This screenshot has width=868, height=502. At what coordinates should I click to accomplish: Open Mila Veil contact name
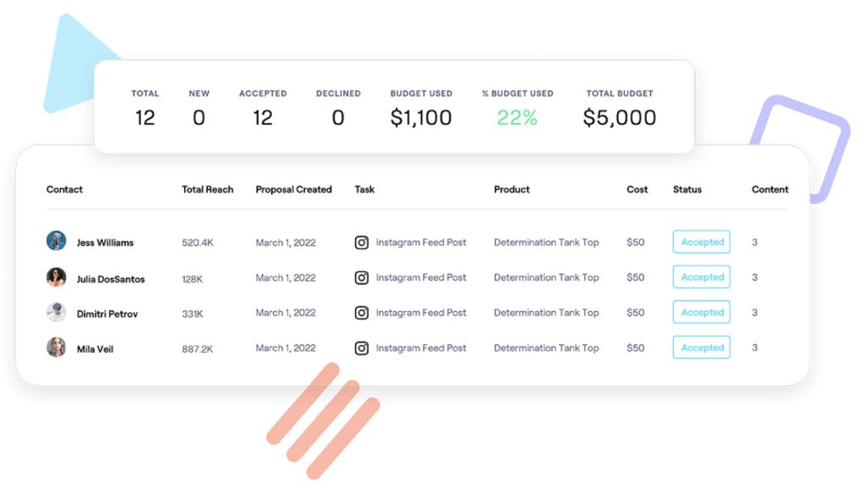point(95,349)
